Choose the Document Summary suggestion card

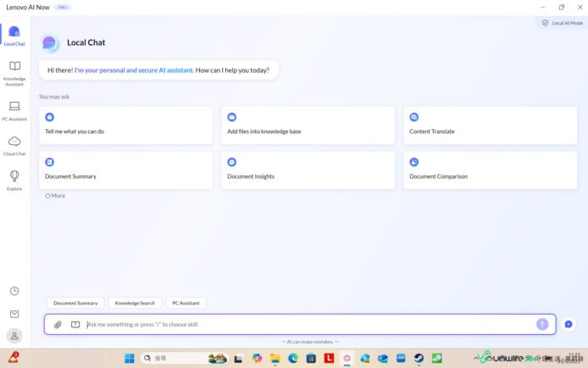coord(126,170)
